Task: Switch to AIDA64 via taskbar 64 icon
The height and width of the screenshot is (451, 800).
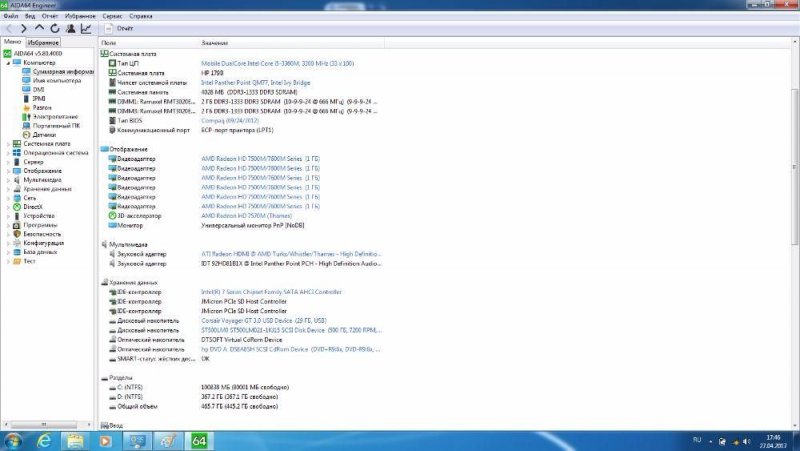Action: point(199,441)
